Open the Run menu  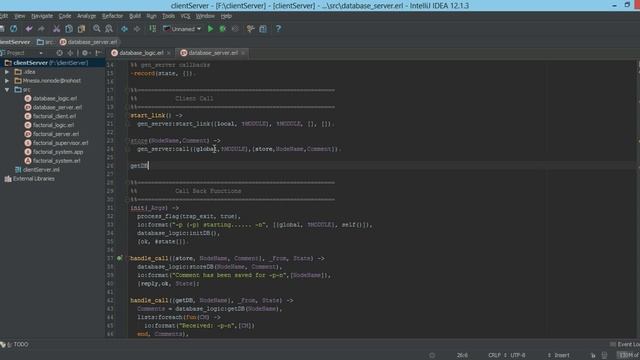(151, 16)
